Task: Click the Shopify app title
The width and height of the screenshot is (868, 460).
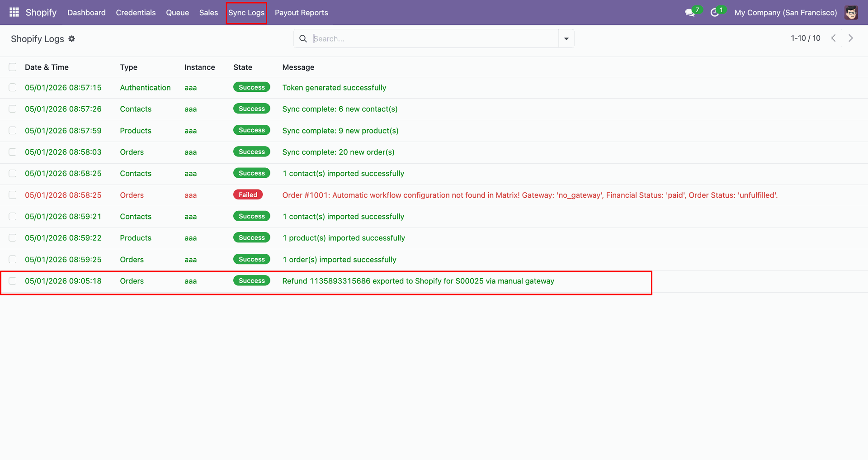Action: (41, 12)
